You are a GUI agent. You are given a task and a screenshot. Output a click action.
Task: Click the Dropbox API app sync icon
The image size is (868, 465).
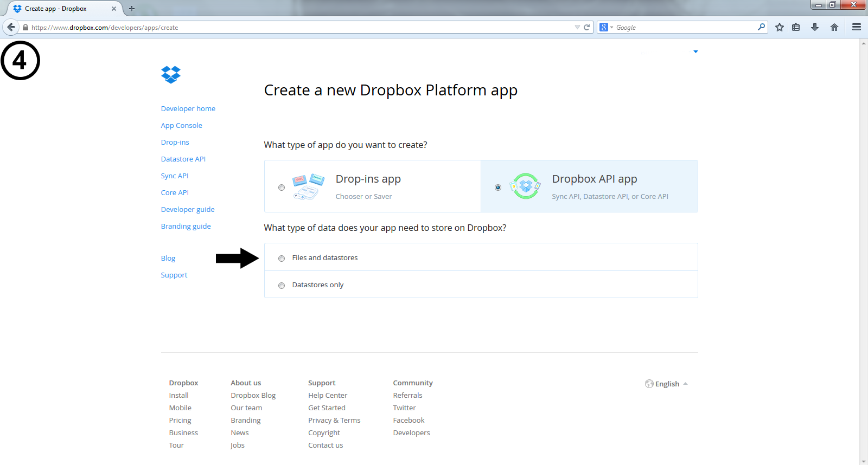[525, 186]
